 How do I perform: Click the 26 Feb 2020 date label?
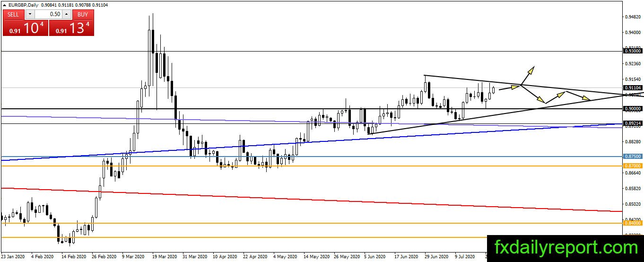click(104, 257)
